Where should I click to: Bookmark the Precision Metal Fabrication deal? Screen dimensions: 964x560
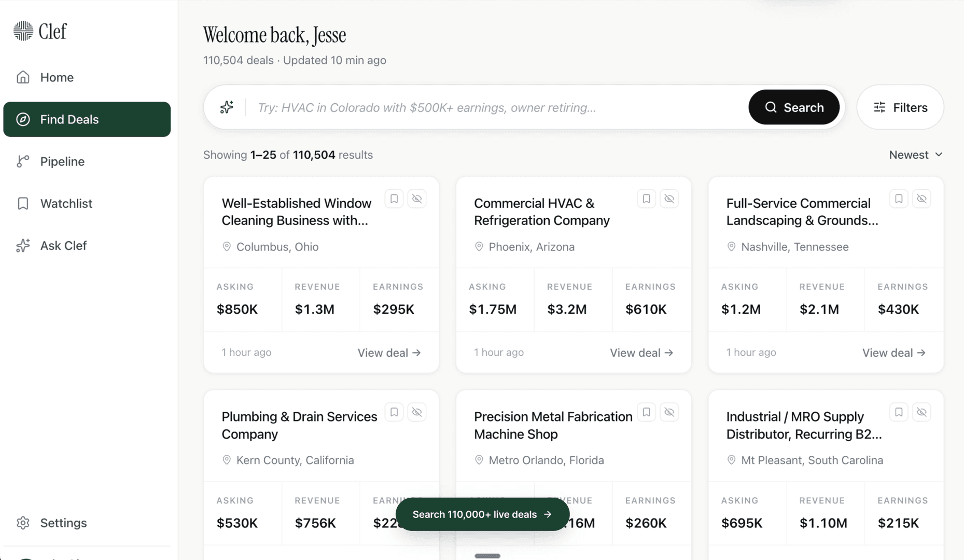646,412
